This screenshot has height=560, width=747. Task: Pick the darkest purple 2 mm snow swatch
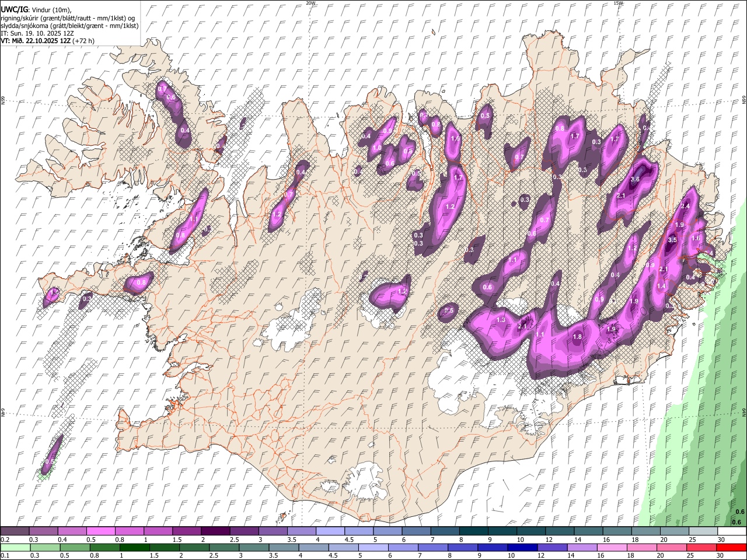pyautogui.click(x=215, y=531)
